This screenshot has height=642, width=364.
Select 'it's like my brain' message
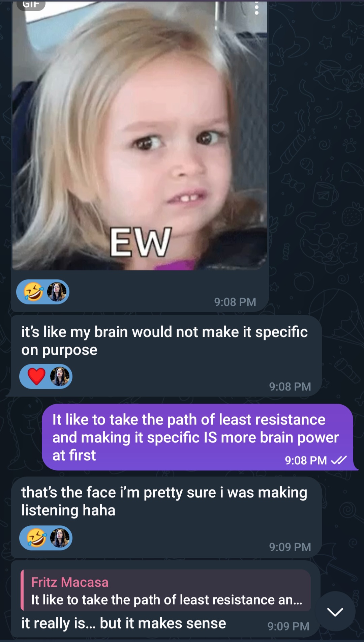(166, 356)
